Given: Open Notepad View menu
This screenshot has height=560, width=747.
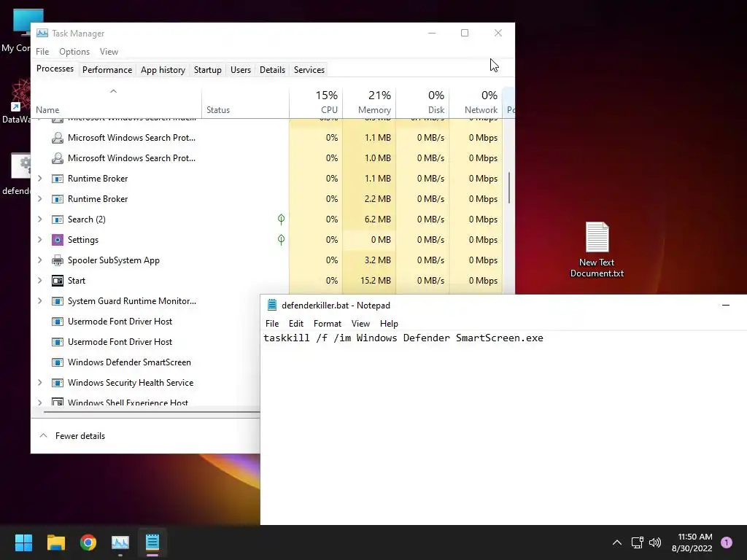Looking at the screenshot, I should coord(360,323).
